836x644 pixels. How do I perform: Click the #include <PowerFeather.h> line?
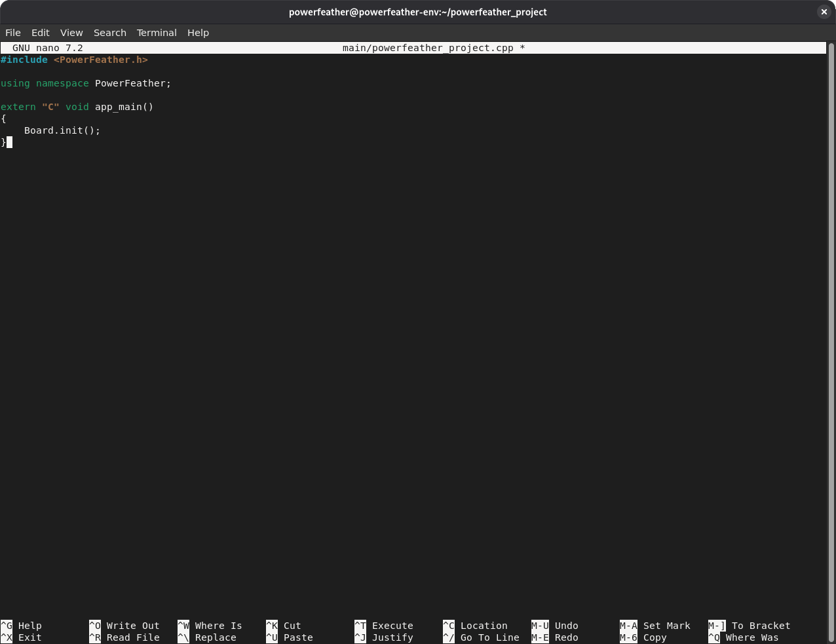pos(74,60)
